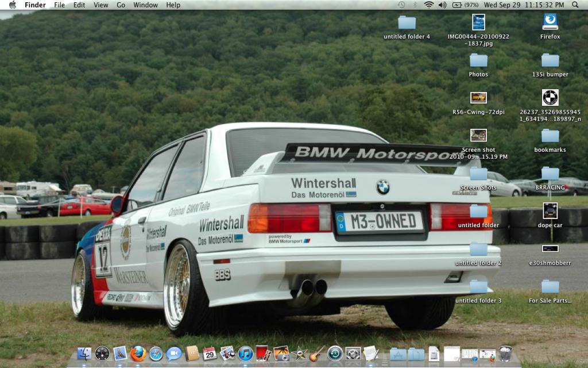The image size is (588, 368).
Task: Open the Finder menu
Action: click(35, 5)
